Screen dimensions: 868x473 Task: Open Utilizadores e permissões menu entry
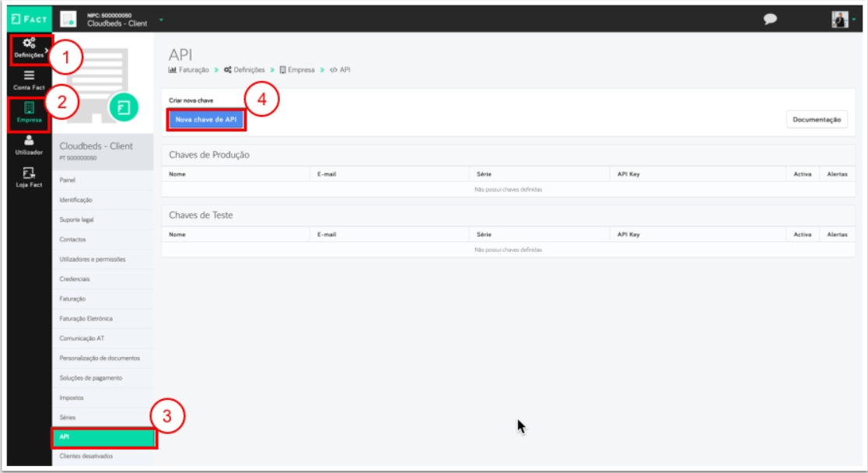pyautogui.click(x=92, y=259)
